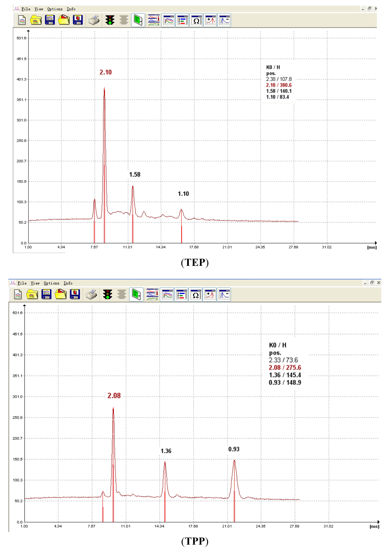The width and height of the screenshot is (392, 552).
Task: Open View menu in the TPP window
Action: tap(35, 283)
